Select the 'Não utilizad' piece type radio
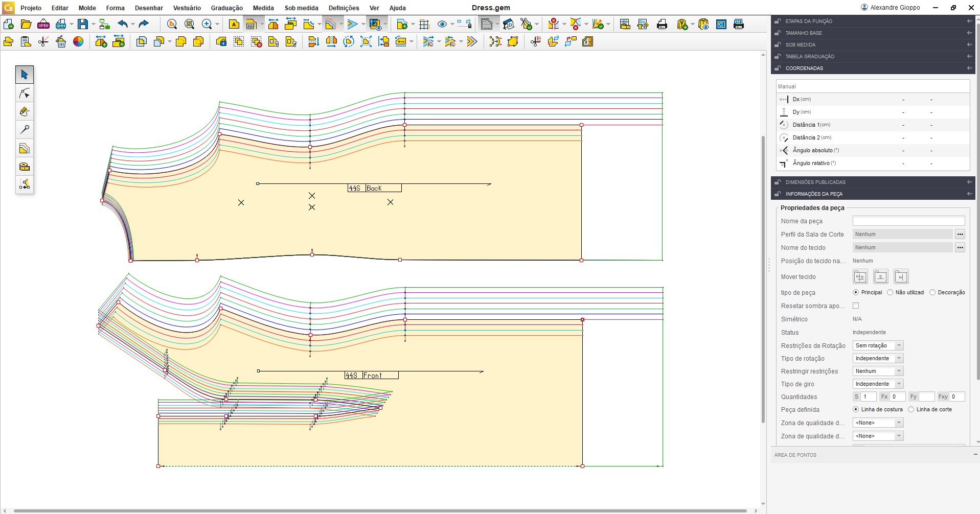The width and height of the screenshot is (980, 514). (x=890, y=292)
